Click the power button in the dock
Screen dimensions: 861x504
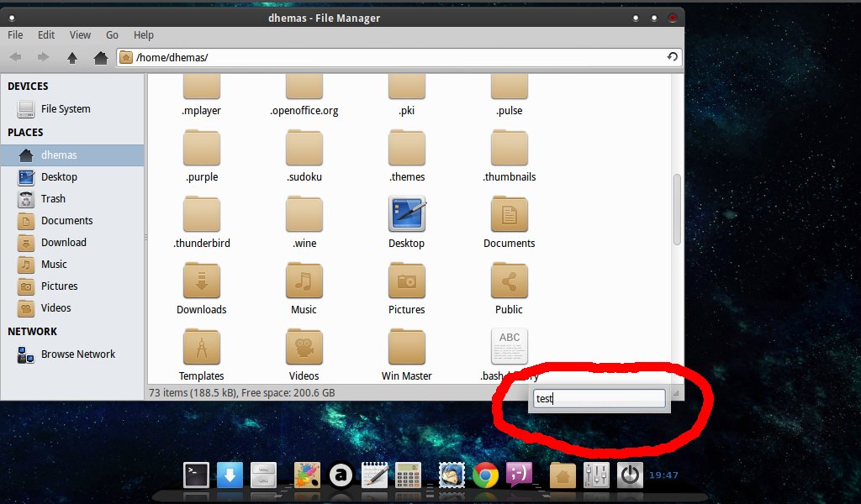pos(630,475)
